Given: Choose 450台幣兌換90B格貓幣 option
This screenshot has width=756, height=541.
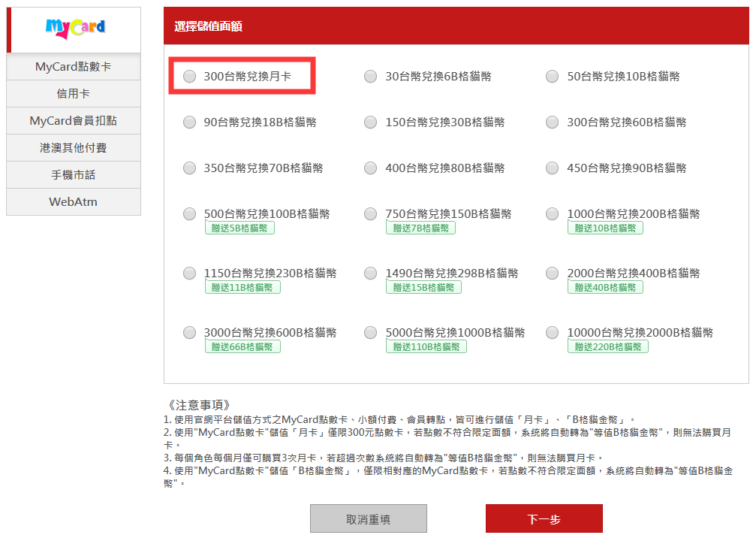Looking at the screenshot, I should pos(552,168).
